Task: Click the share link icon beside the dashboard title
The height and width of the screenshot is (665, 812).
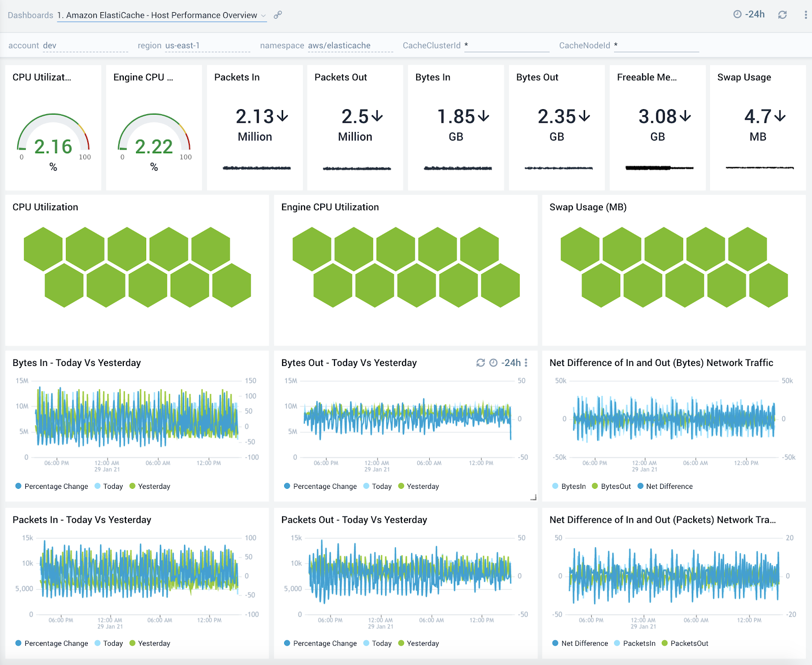Action: (277, 15)
